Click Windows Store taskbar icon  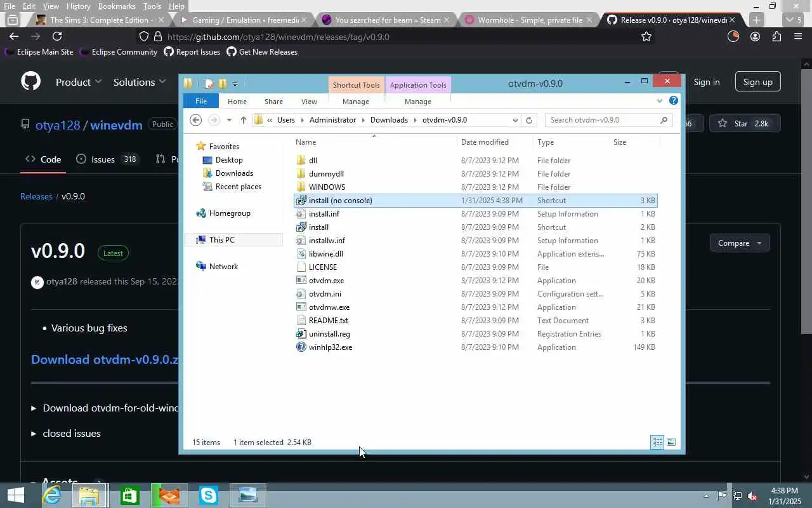[130, 495]
